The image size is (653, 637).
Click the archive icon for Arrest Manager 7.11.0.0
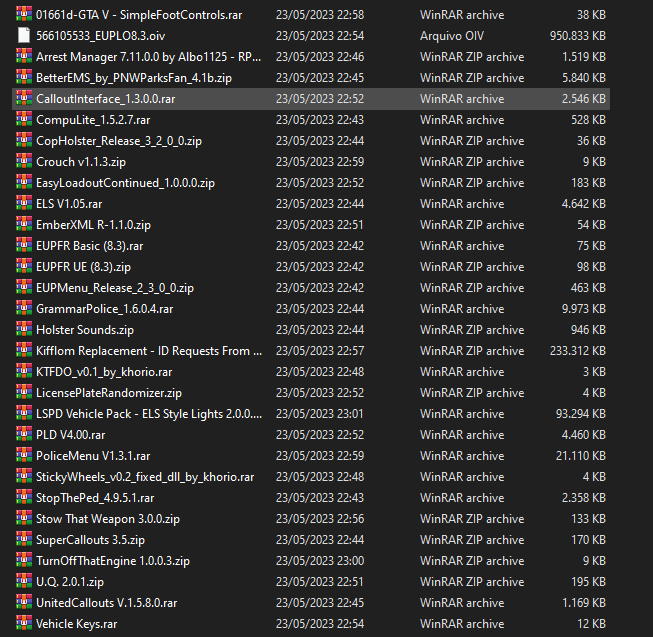[x=24, y=56]
